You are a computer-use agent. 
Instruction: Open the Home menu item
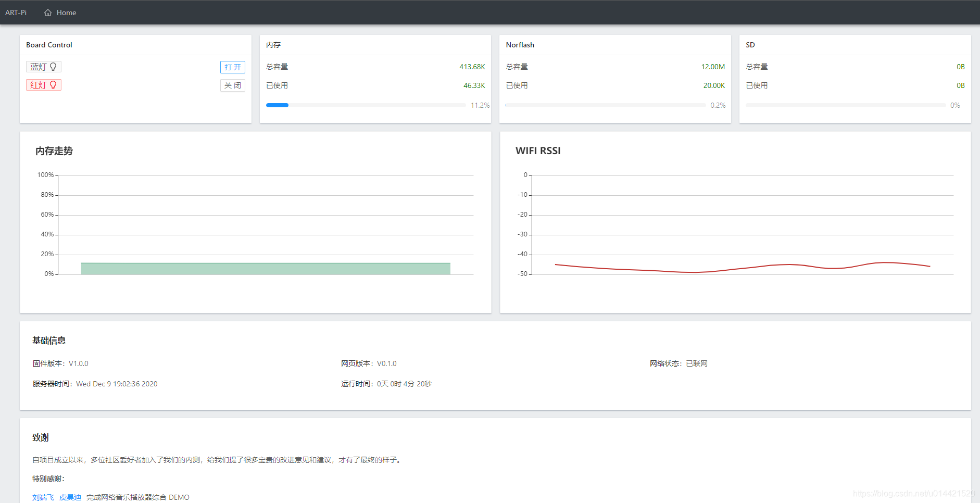[x=60, y=12]
